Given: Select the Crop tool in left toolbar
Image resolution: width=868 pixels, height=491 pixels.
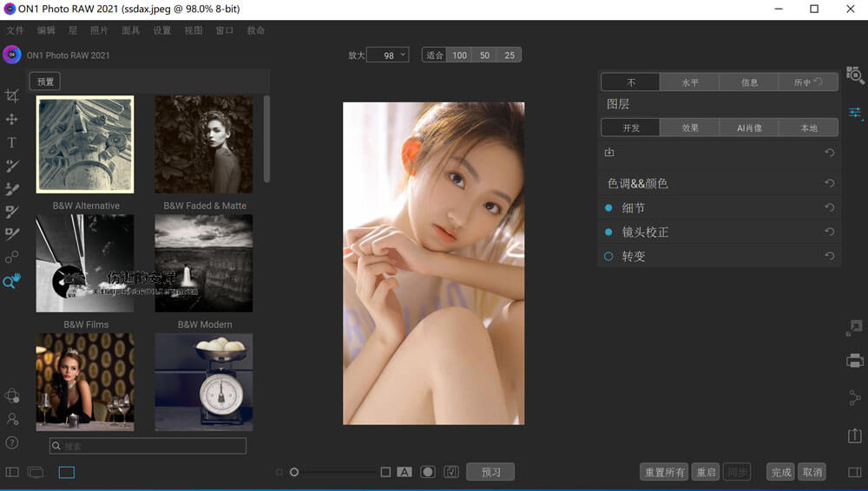Looking at the screenshot, I should coord(12,95).
